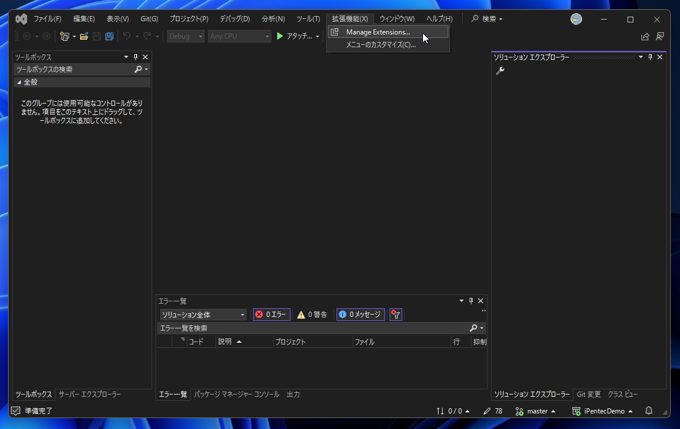
Task: Click the navigate forward arrow icon
Action: pos(46,36)
